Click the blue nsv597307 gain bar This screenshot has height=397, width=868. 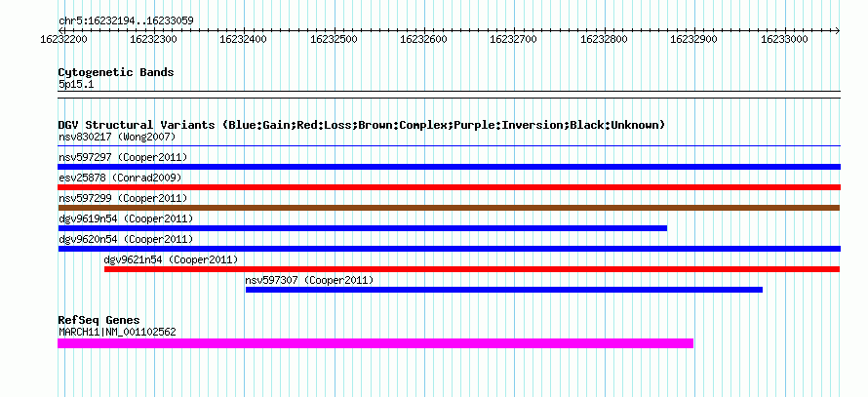coord(504,290)
